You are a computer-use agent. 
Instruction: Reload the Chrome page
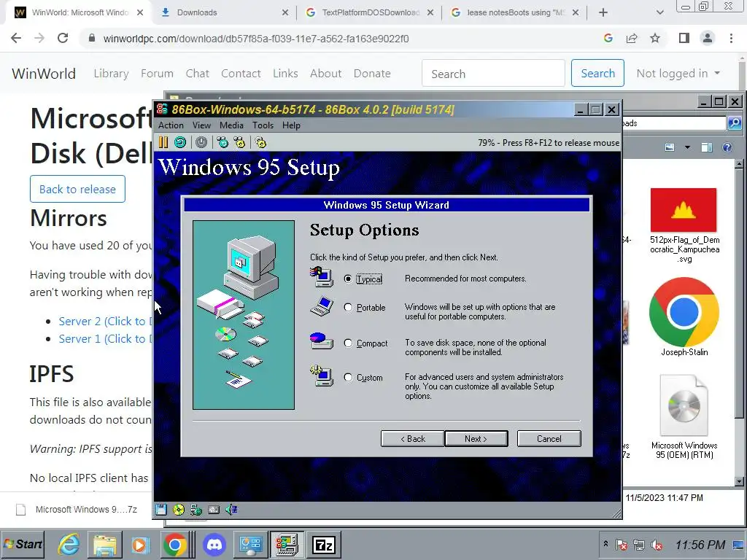click(x=63, y=38)
